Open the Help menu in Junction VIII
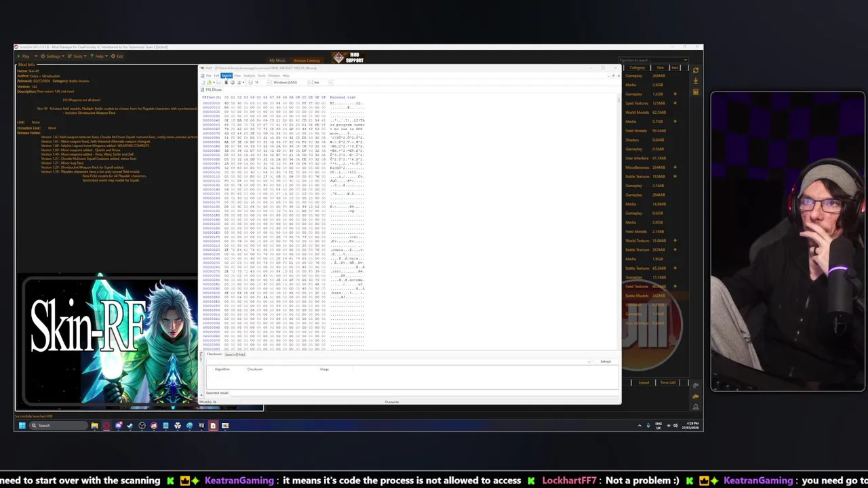 99,56
